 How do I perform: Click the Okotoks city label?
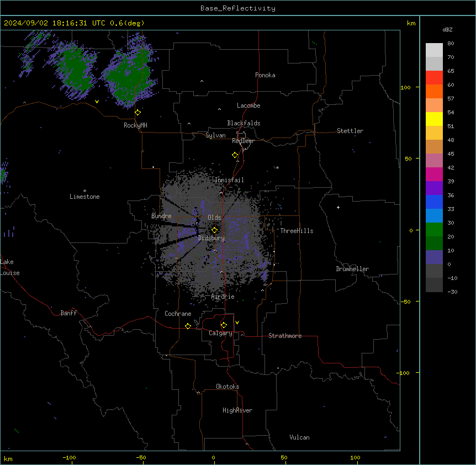228,387
